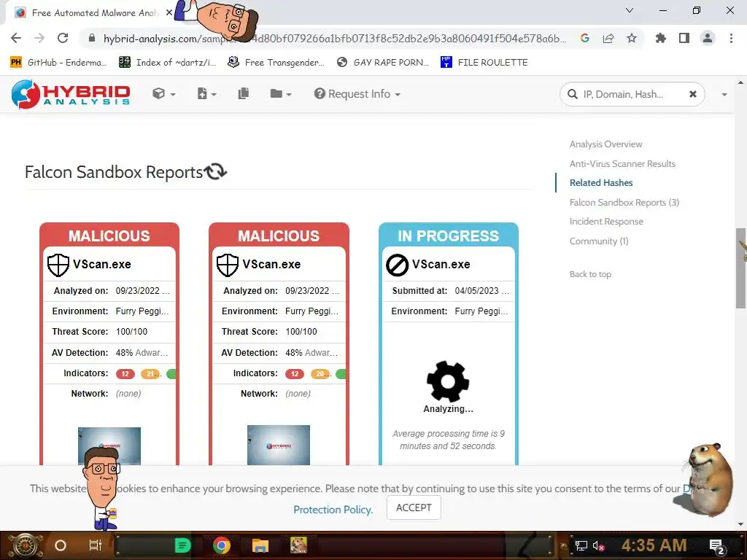Open Incident Response section link
The width and height of the screenshot is (747, 560).
coord(606,222)
